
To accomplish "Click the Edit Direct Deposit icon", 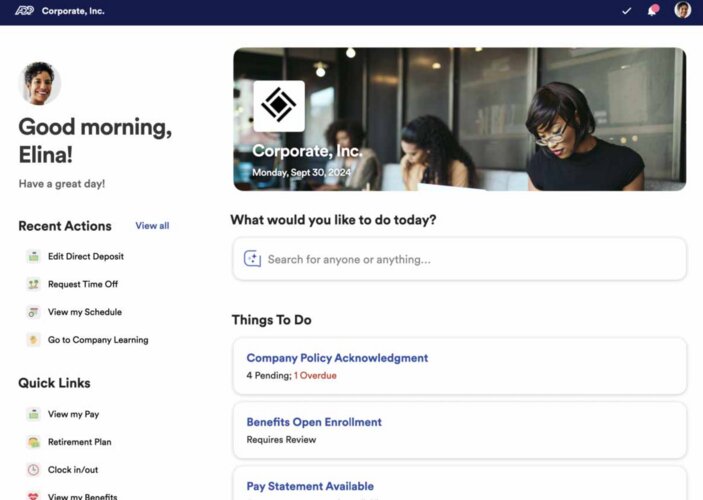I will pos(33,257).
